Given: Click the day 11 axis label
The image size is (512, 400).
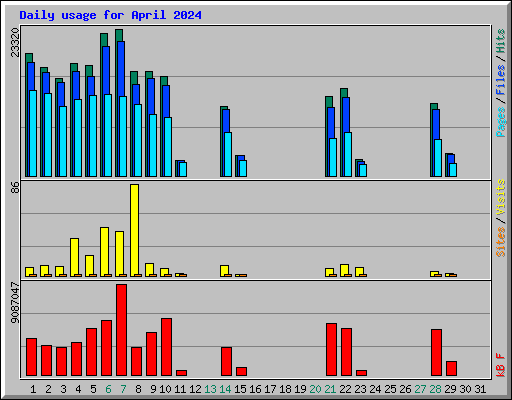Looking at the screenshot, I should tap(180, 389).
